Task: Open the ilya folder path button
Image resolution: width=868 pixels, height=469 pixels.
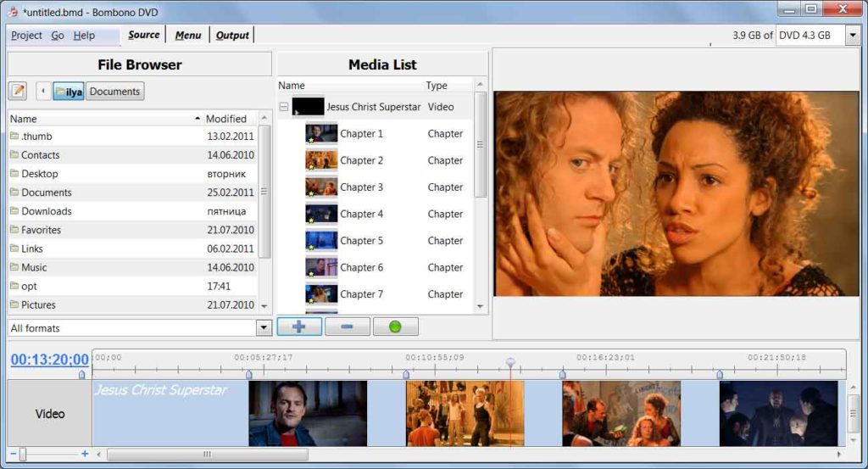Action: (x=68, y=92)
